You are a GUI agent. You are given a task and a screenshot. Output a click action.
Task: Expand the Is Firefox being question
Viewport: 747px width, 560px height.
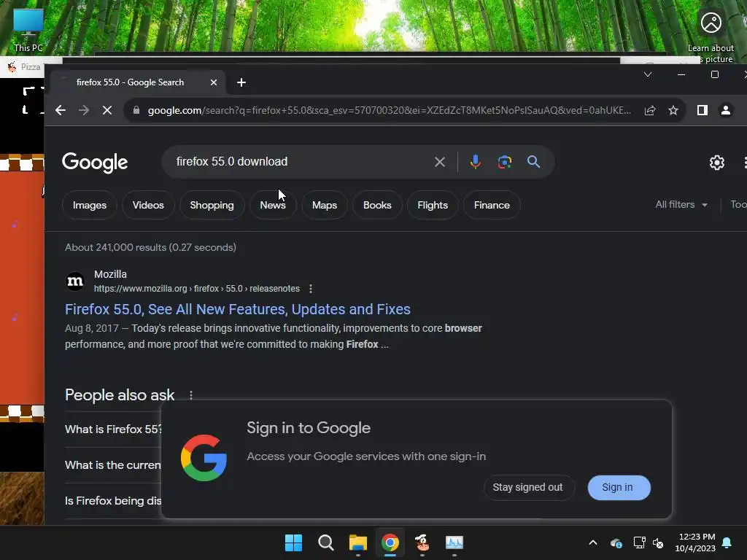point(113,501)
